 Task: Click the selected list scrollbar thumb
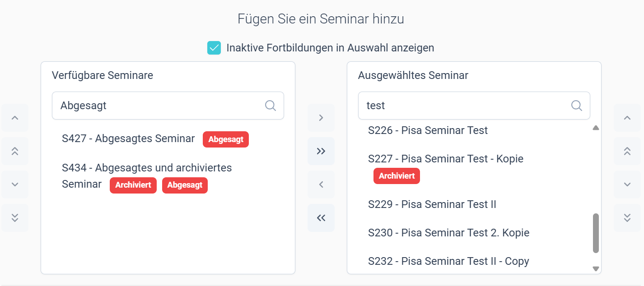596,233
